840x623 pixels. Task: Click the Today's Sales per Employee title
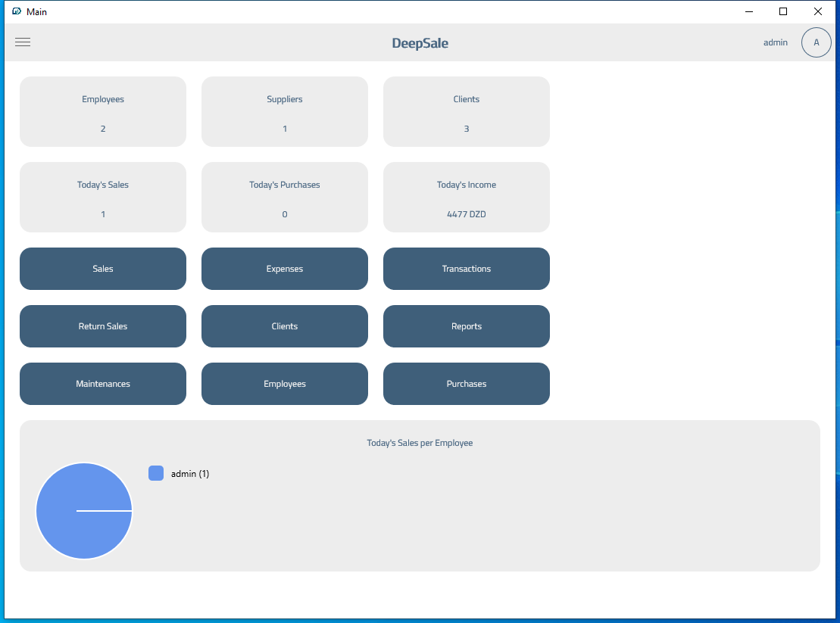click(420, 443)
